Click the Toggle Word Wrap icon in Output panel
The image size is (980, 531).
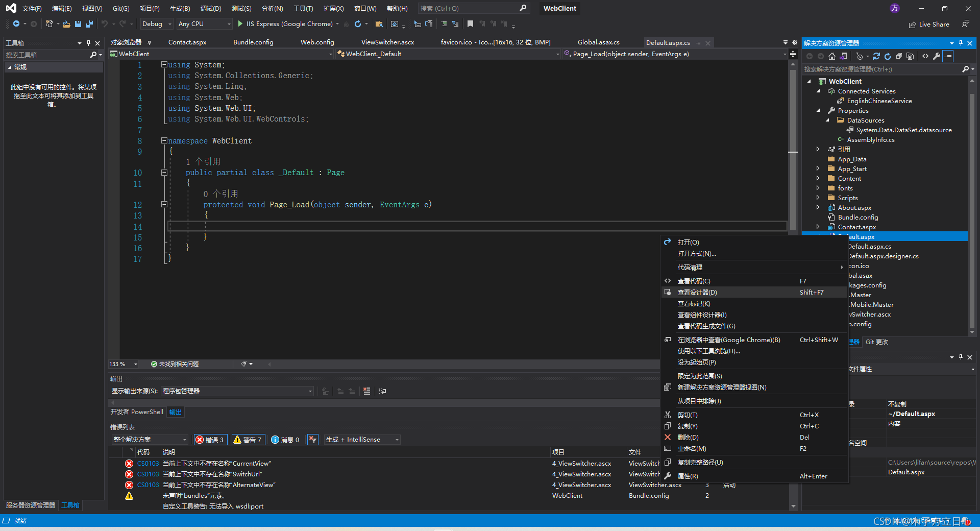coord(382,391)
